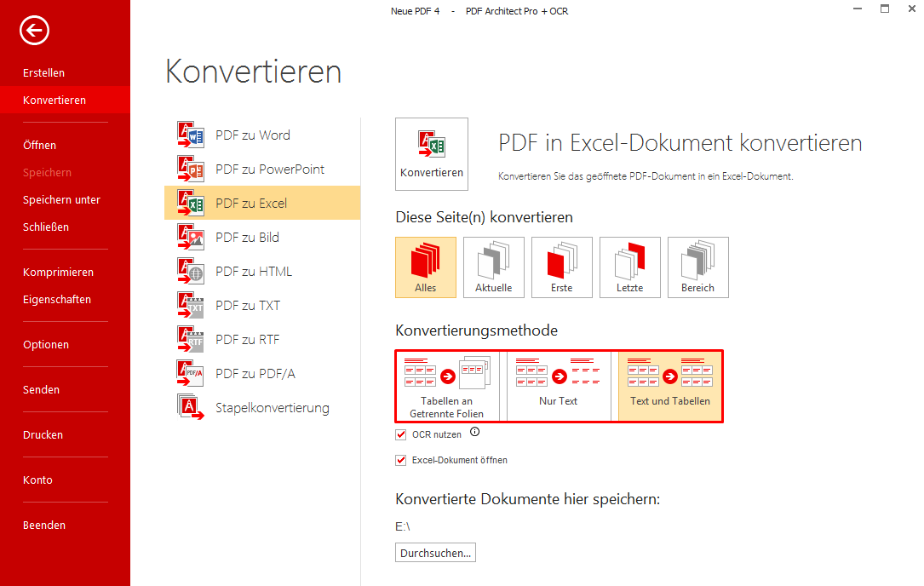This screenshot has height=586, width=924.
Task: Toggle Excel-Dokument öffnen checkbox
Action: [x=401, y=460]
